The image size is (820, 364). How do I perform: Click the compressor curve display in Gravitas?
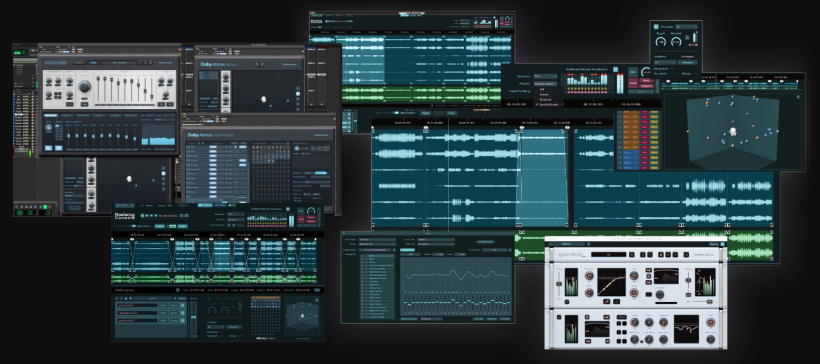click(x=612, y=282)
